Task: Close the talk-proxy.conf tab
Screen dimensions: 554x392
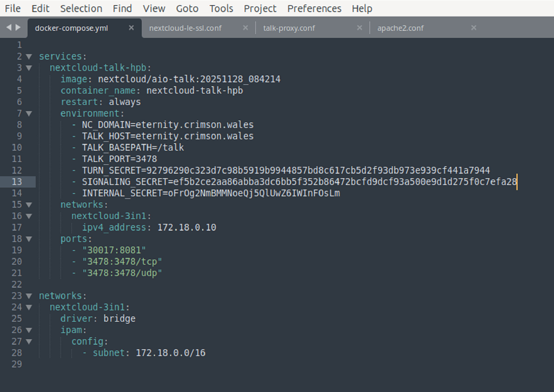Action: coord(359,28)
